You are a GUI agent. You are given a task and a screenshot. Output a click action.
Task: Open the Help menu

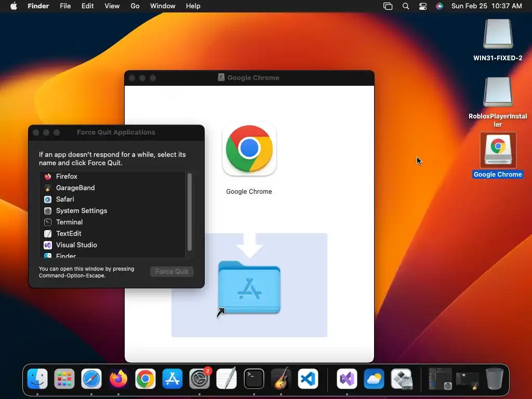point(193,6)
